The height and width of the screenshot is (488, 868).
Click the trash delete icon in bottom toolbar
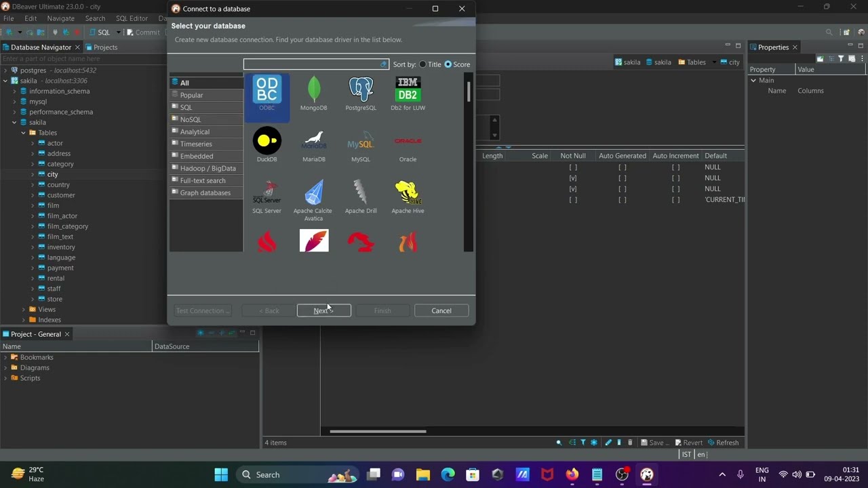click(630, 443)
